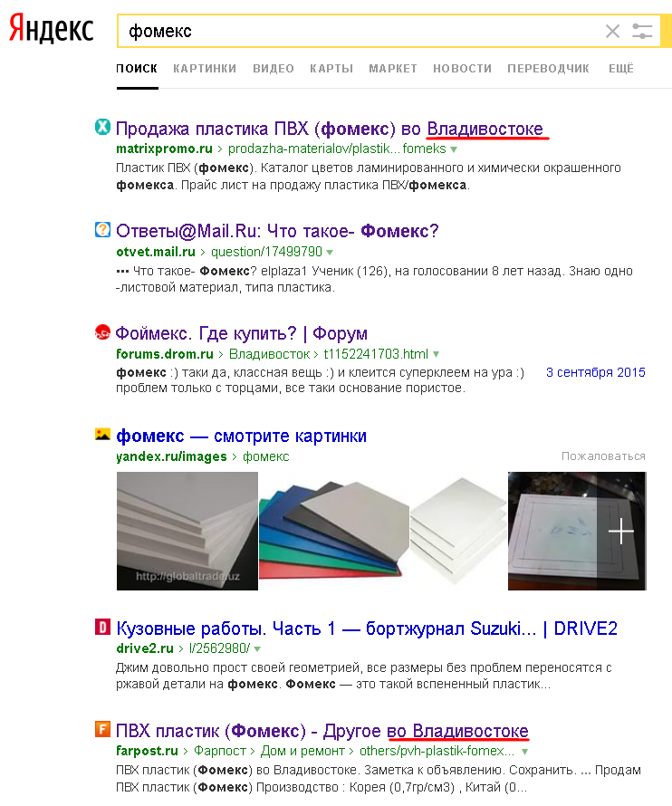Expand dropdown arrow after otvet.mail.ru URL
The width and height of the screenshot is (672, 806).
point(330,253)
